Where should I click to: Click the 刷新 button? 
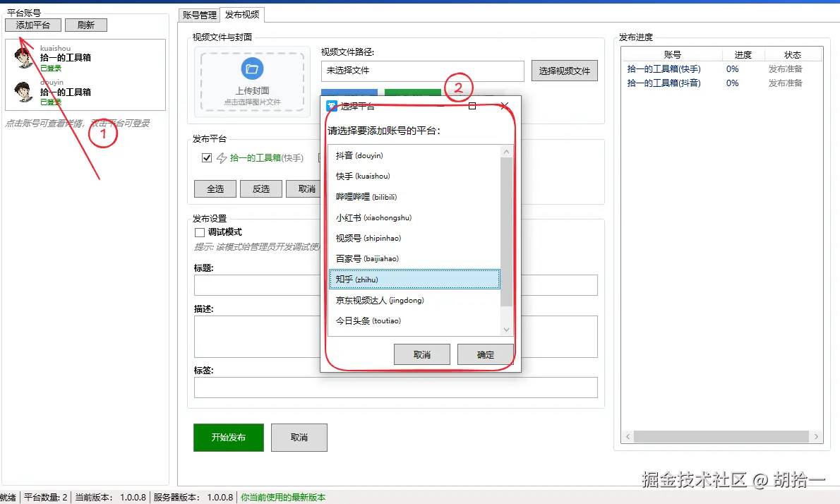point(85,25)
